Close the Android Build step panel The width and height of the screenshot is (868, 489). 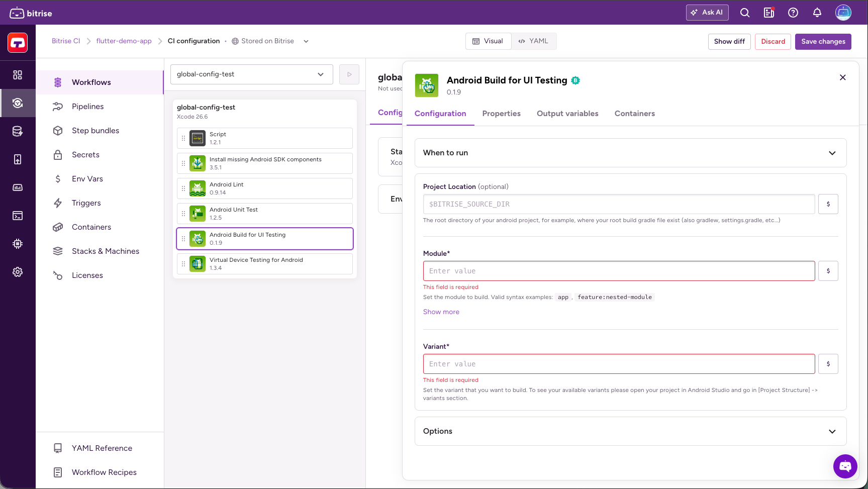point(843,77)
